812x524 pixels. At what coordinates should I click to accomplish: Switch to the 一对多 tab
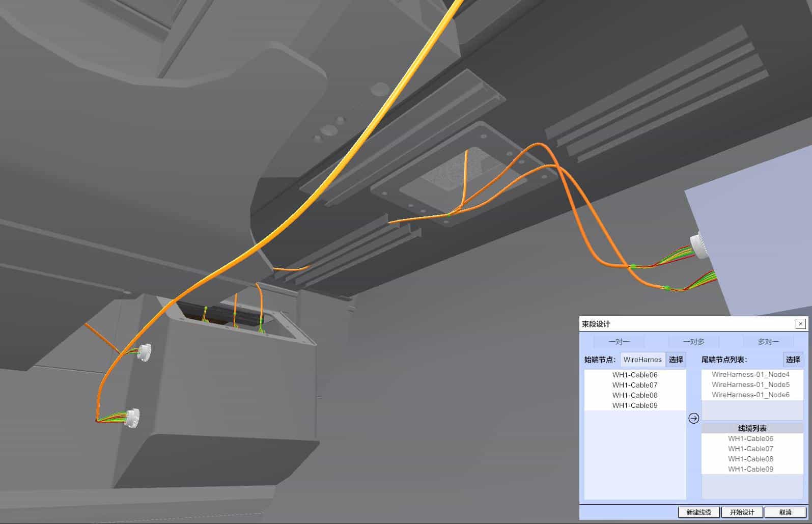click(x=693, y=342)
